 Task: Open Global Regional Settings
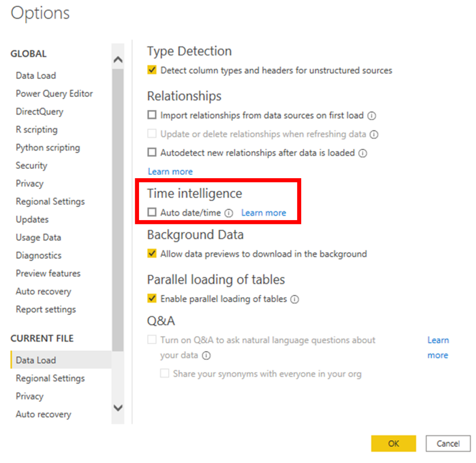pyautogui.click(x=50, y=201)
